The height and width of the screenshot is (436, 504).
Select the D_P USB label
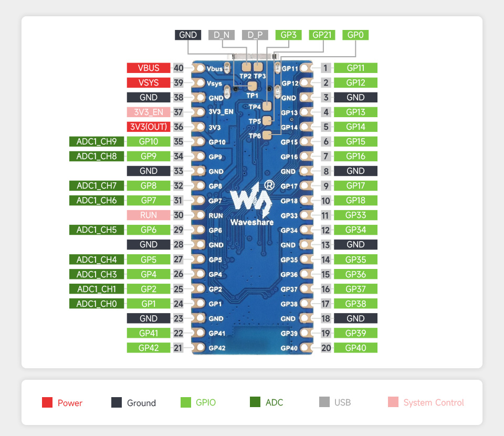pos(255,35)
